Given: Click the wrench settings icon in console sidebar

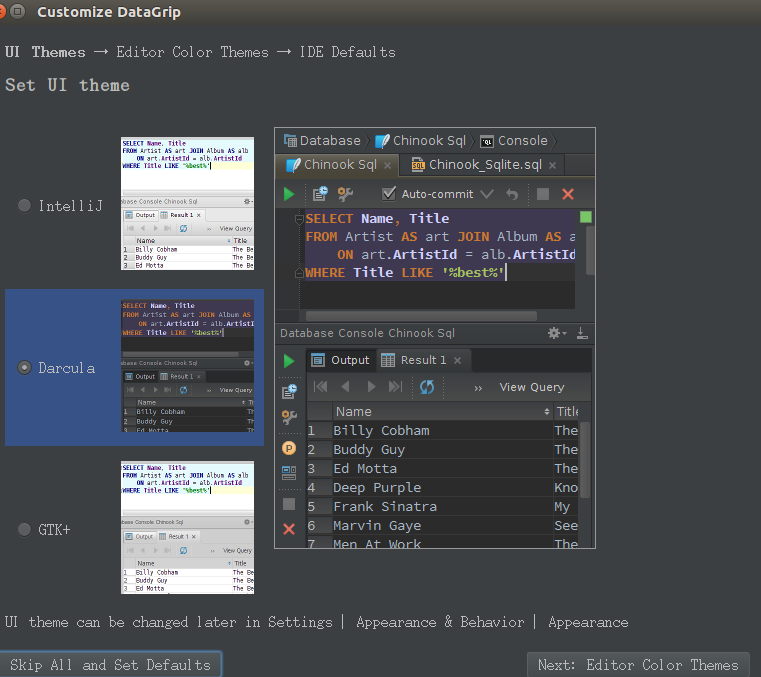Looking at the screenshot, I should pos(289,416).
